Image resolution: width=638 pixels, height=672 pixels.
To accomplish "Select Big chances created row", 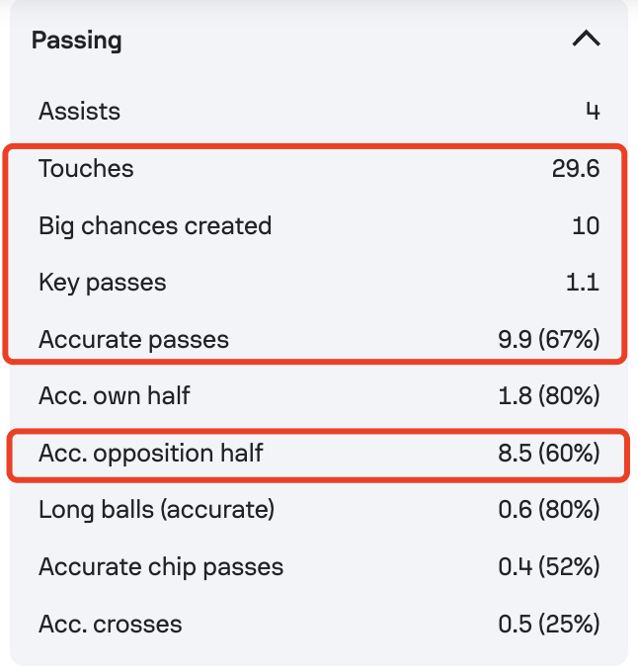I will point(319,225).
